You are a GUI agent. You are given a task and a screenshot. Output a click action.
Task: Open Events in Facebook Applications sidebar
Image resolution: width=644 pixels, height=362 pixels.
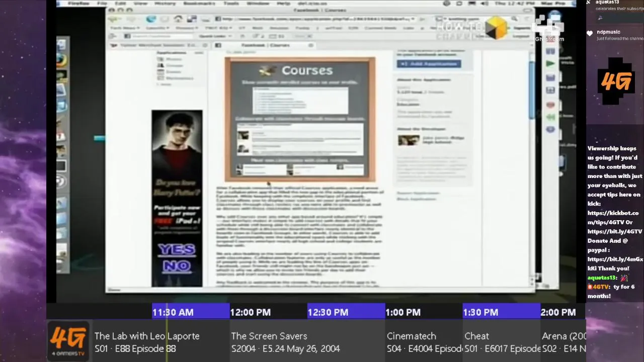pyautogui.click(x=174, y=72)
